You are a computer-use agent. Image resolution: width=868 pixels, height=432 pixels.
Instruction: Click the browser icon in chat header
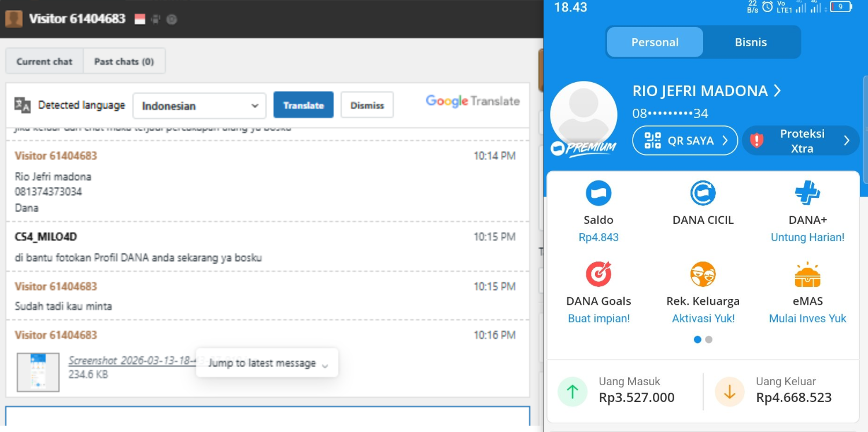[x=171, y=19]
